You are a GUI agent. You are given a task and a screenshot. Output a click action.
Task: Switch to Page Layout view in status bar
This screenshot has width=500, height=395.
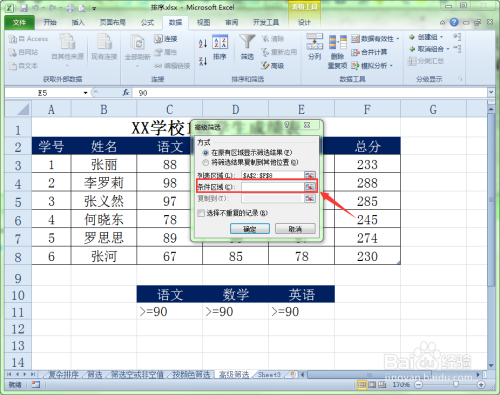coord(372,385)
